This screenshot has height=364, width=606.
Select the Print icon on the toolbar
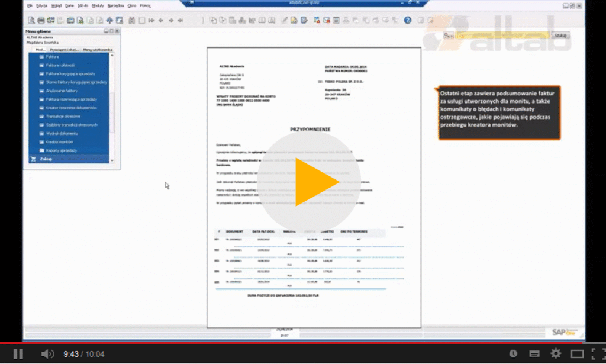pos(40,20)
